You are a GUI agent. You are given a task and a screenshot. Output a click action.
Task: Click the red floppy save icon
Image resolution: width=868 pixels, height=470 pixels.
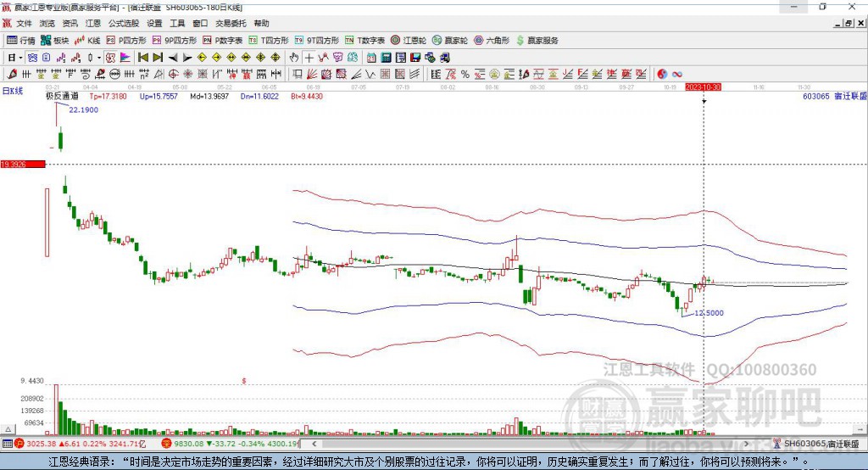pyautogui.click(x=415, y=58)
